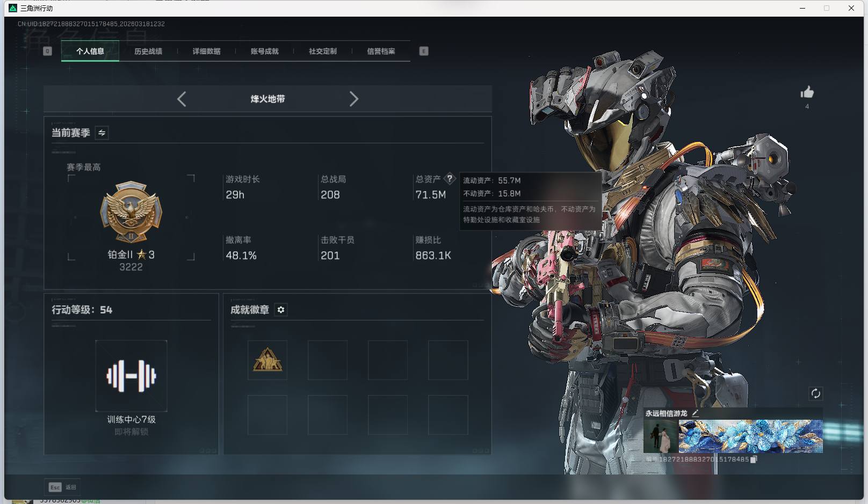The height and width of the screenshot is (504, 868).
Task: Rotate character with the refresh icon
Action: (x=815, y=393)
